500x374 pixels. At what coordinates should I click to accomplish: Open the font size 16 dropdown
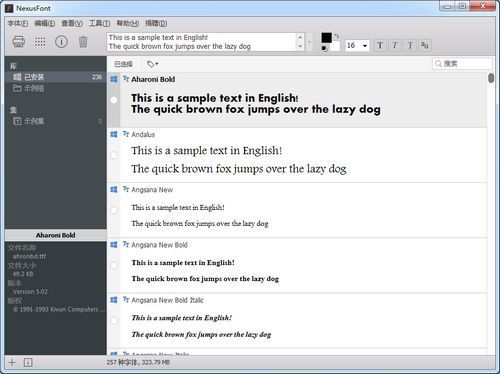coord(357,45)
